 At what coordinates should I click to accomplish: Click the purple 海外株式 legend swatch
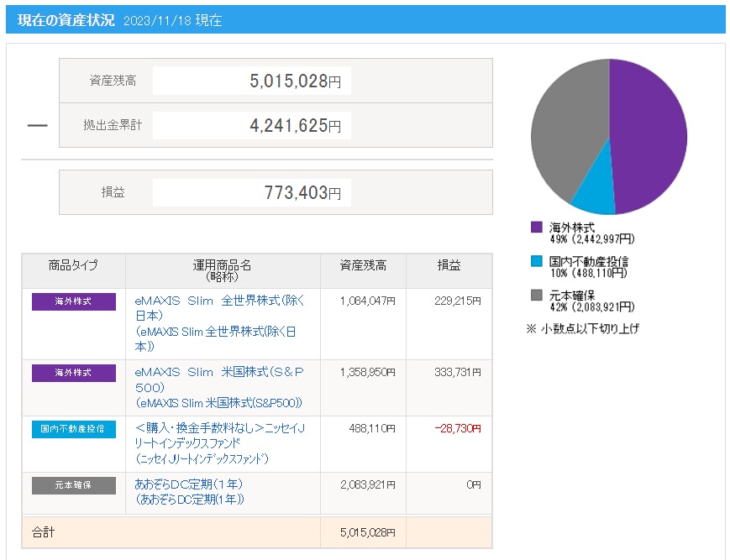tap(537, 228)
